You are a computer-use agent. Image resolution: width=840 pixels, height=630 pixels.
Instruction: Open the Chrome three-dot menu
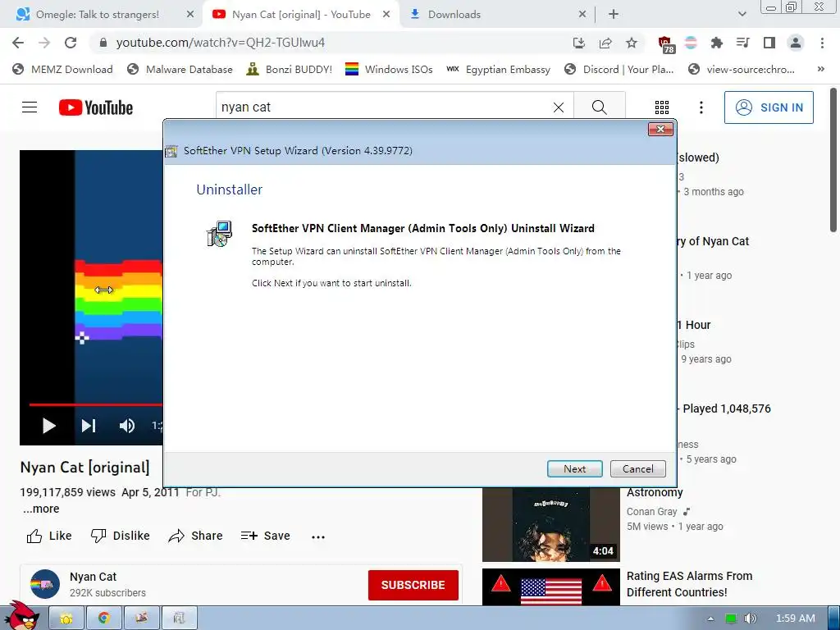[822, 43]
